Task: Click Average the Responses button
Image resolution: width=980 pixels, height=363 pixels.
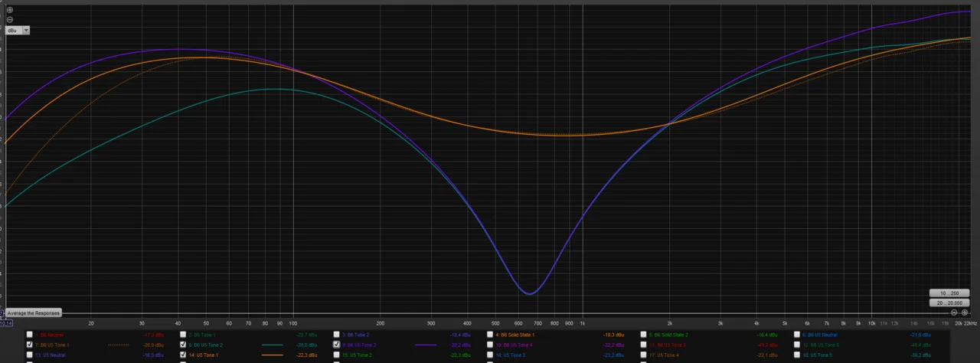Action: 34,312
